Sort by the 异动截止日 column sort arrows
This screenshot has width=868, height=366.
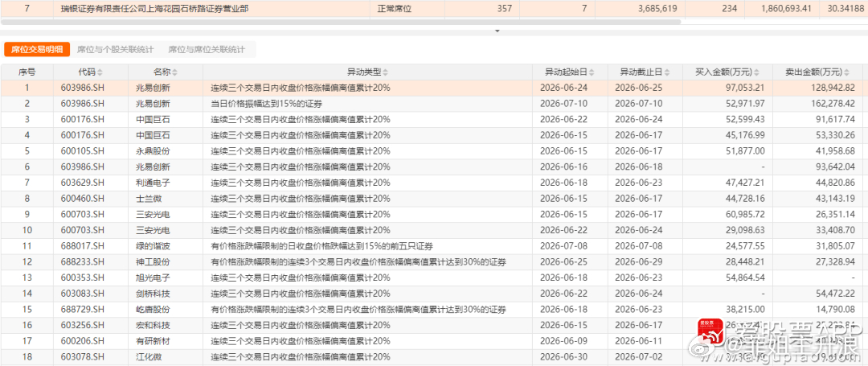click(x=666, y=72)
